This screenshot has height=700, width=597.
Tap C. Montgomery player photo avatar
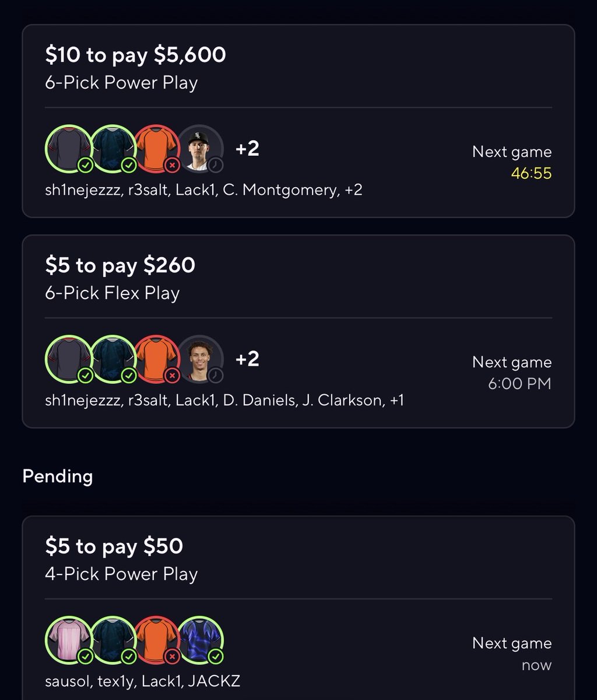click(200, 149)
